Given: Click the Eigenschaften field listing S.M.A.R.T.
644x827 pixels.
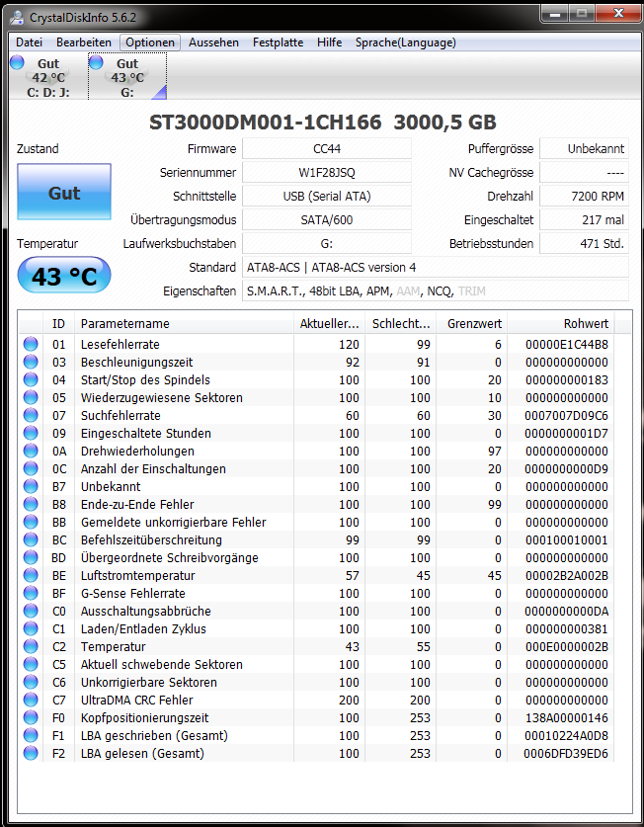Looking at the screenshot, I should (436, 290).
